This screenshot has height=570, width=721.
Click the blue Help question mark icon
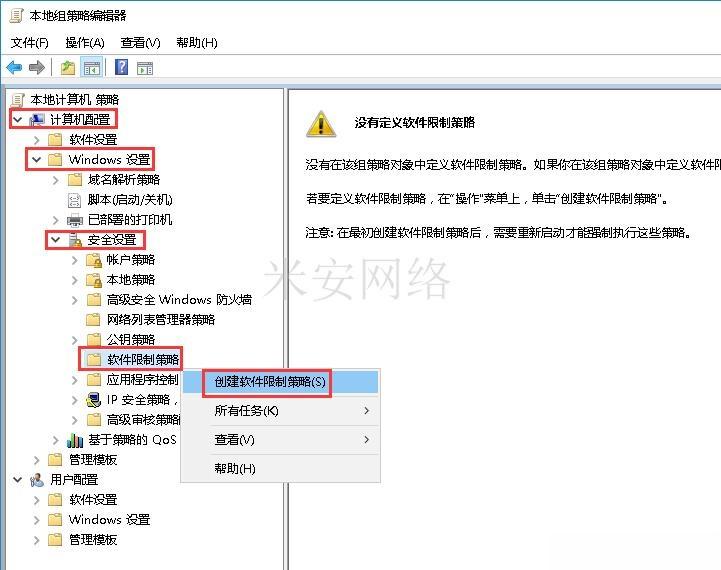pos(121,67)
